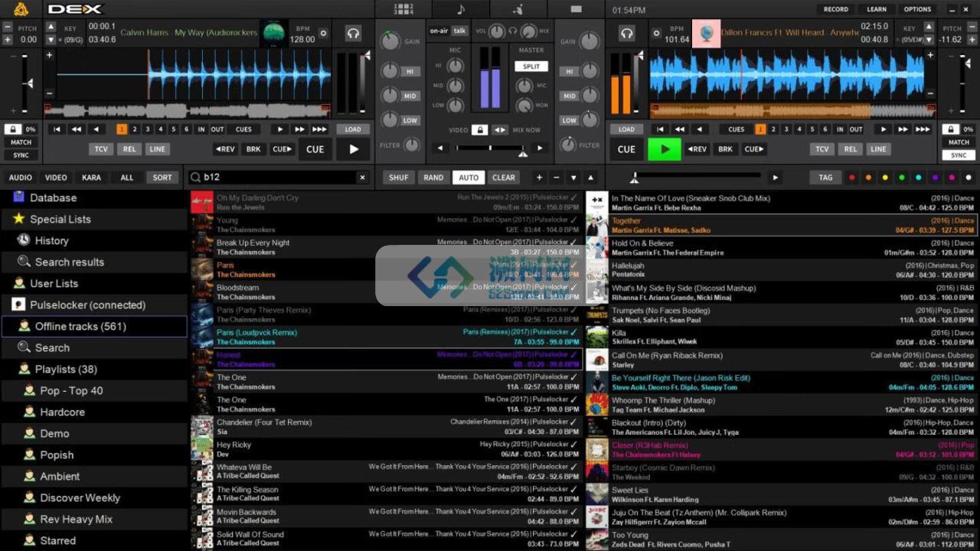Zoom in the left deck waveform with plus
This screenshot has width=980, height=551.
50,55
